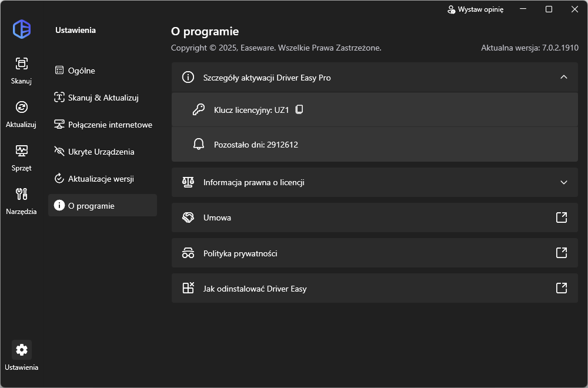This screenshot has width=588, height=388.
Task: Copy the license key with clipboard icon
Action: point(299,109)
